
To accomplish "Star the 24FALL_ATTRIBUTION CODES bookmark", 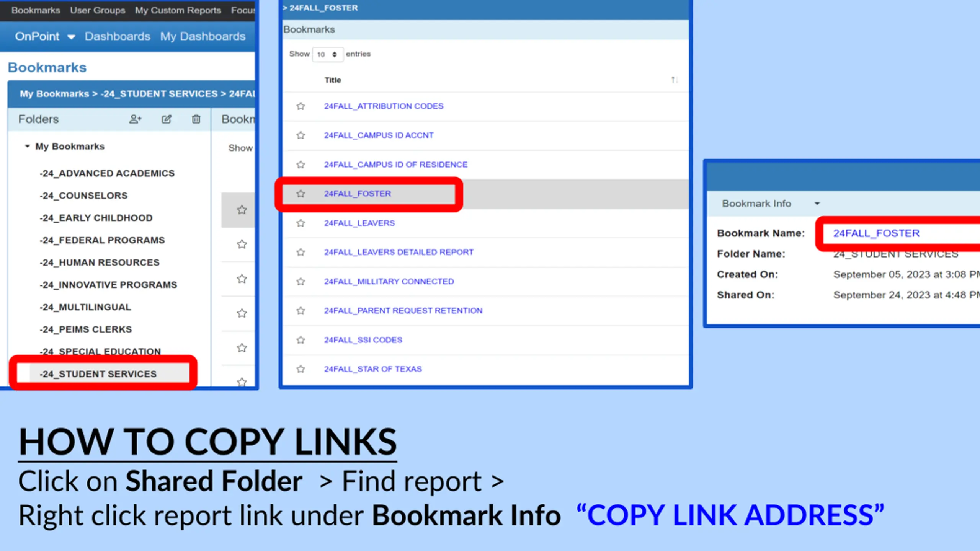I will [x=301, y=106].
